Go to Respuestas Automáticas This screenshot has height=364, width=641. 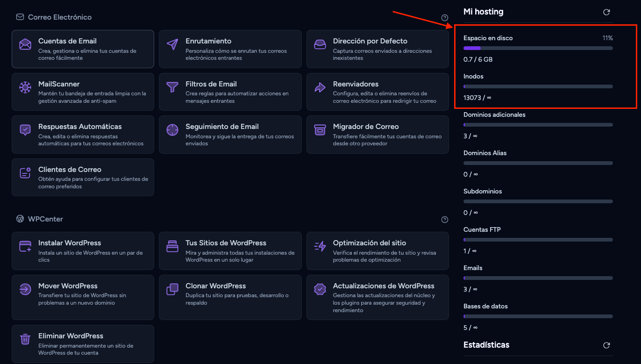83,135
